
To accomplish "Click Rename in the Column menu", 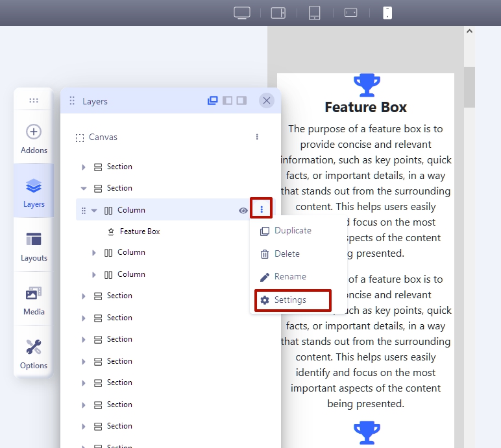I will pyautogui.click(x=290, y=277).
